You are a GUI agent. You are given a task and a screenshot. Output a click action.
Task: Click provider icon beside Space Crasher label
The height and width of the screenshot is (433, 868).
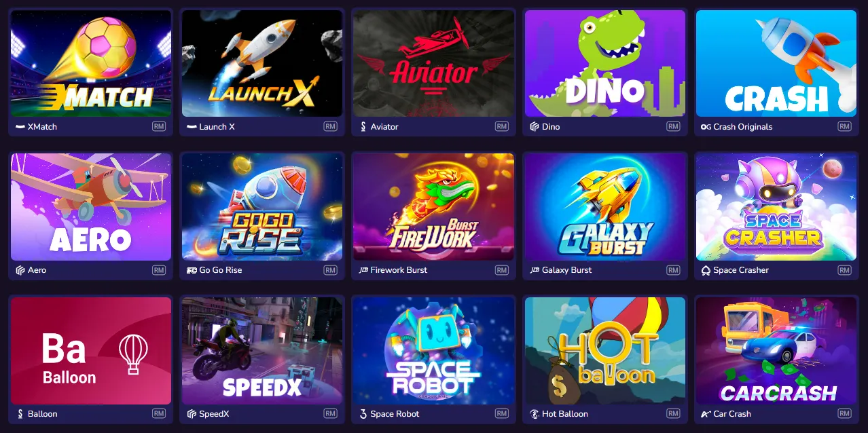point(706,270)
